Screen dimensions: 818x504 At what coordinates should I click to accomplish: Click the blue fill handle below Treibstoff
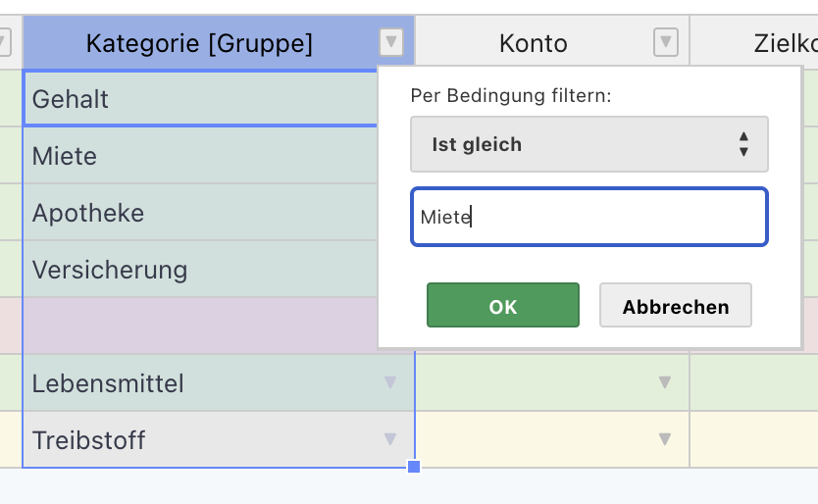point(414,467)
